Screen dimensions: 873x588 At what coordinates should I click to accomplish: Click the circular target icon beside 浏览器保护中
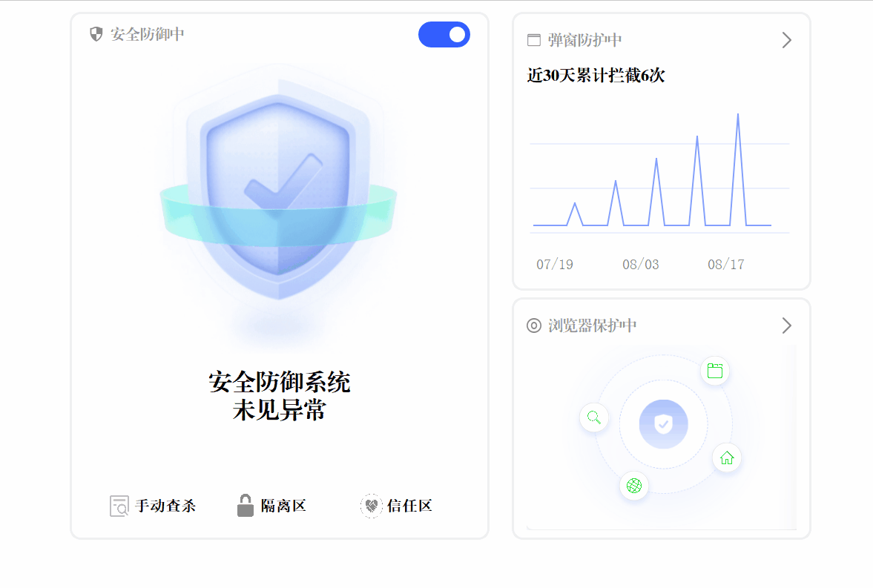[x=534, y=326]
